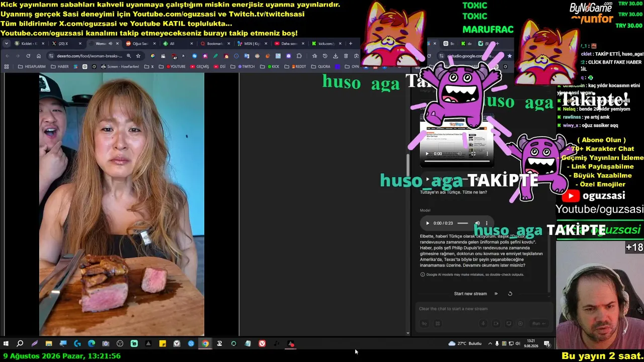Click the Run button
Image resolution: width=644 pixels, height=362 pixels.
coord(539,324)
